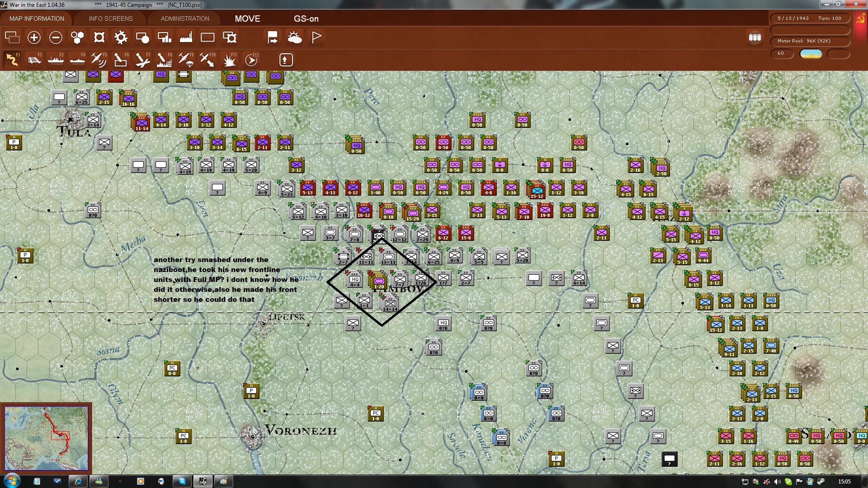Select the 14=14 grey German counter

pos(391,304)
